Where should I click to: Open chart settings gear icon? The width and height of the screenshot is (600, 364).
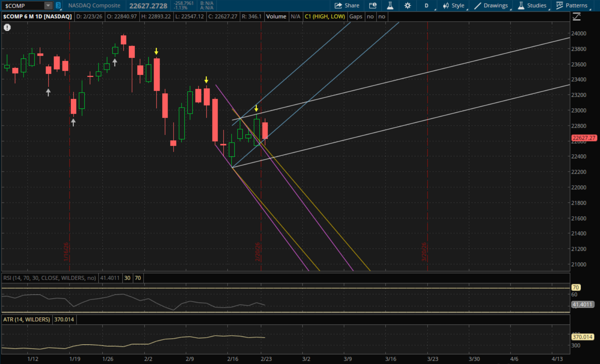(408, 6)
